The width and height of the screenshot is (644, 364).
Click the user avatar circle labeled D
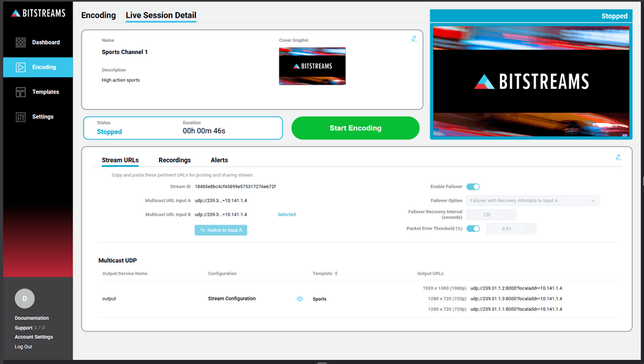click(x=25, y=298)
